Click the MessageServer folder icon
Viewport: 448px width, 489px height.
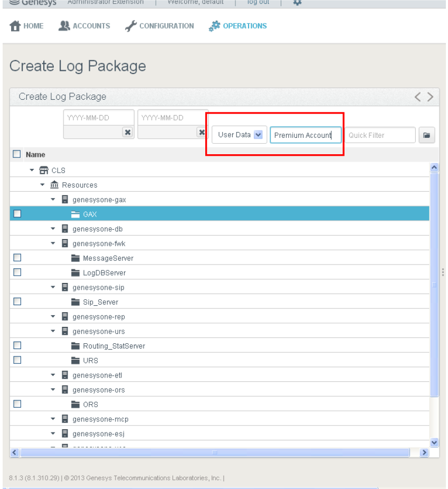(x=75, y=258)
